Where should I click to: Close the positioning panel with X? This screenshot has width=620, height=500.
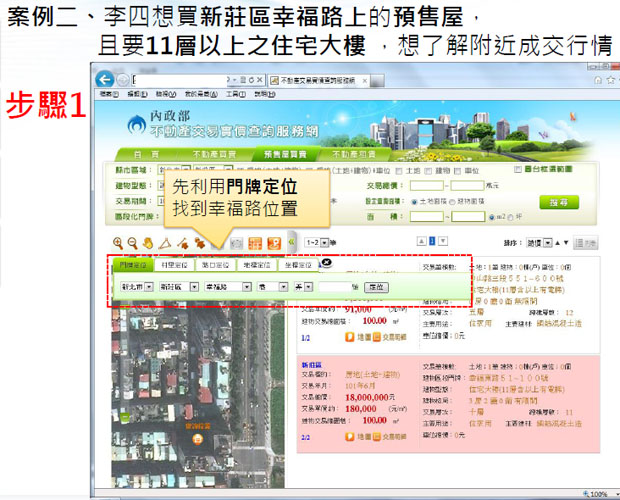coord(327,262)
